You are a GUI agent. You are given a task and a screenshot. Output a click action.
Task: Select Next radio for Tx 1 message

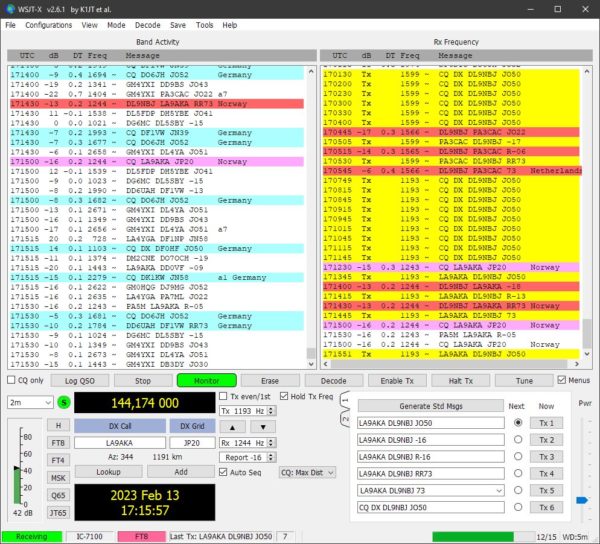tap(518, 423)
